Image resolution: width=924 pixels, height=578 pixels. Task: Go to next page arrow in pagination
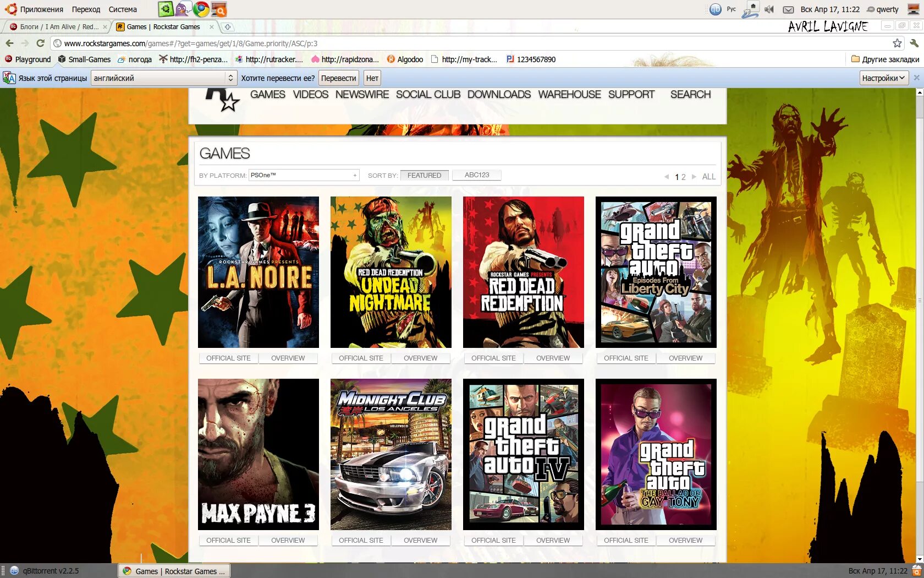click(694, 177)
